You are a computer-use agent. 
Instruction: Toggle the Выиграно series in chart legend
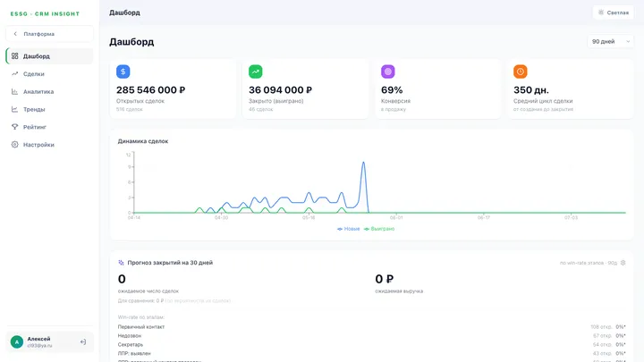tap(379, 229)
